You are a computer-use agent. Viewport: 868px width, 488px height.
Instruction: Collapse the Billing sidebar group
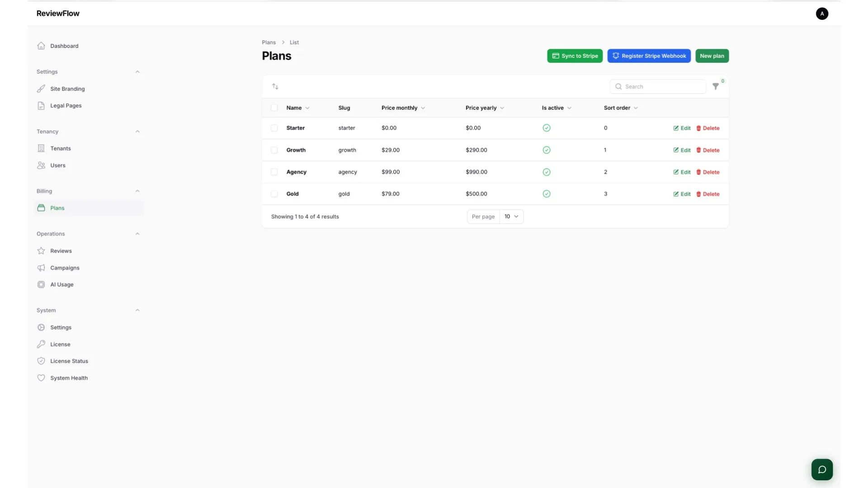coord(137,191)
